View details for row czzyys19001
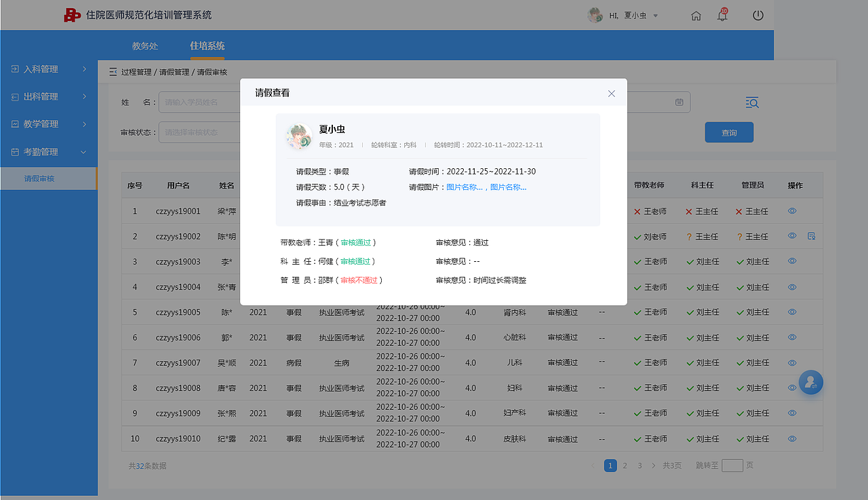The width and height of the screenshot is (868, 500). point(792,211)
